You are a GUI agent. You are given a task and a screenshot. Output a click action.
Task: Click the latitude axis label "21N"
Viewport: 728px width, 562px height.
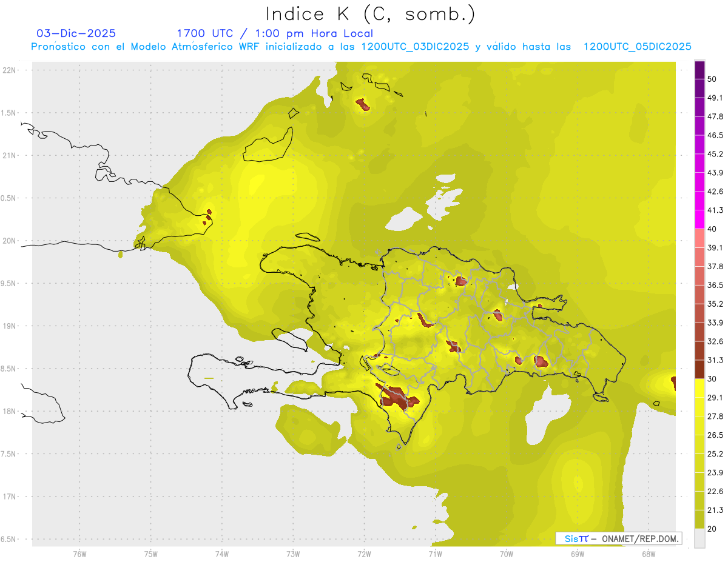pyautogui.click(x=10, y=155)
